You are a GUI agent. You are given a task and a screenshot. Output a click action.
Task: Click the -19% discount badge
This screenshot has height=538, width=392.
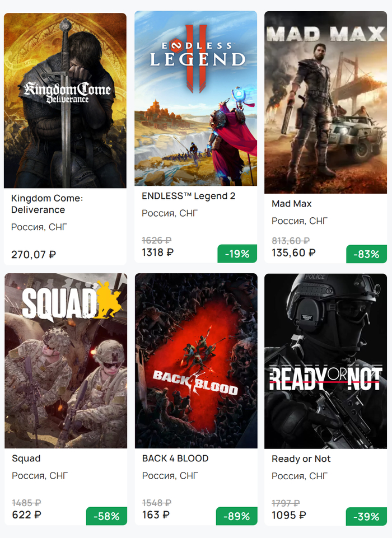click(x=237, y=254)
